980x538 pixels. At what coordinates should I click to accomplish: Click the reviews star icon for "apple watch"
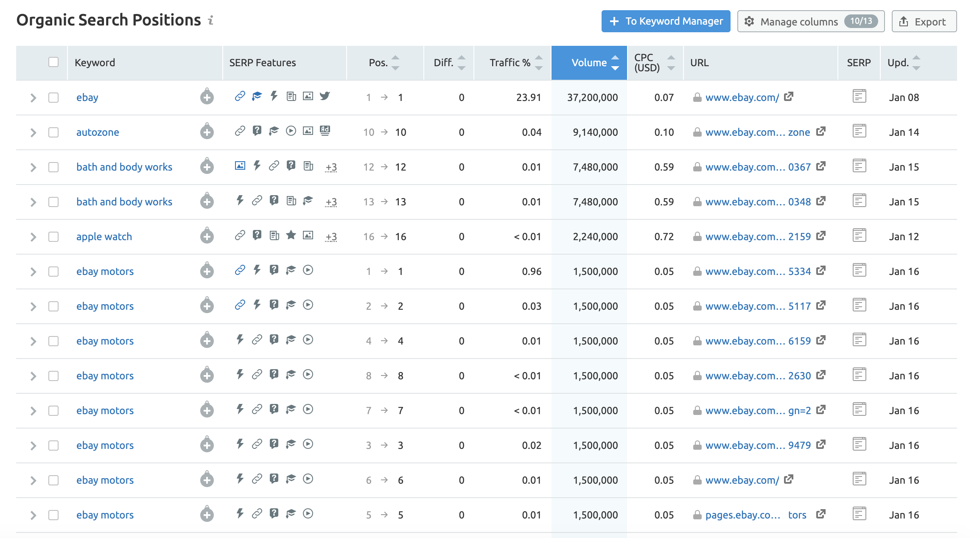point(291,236)
